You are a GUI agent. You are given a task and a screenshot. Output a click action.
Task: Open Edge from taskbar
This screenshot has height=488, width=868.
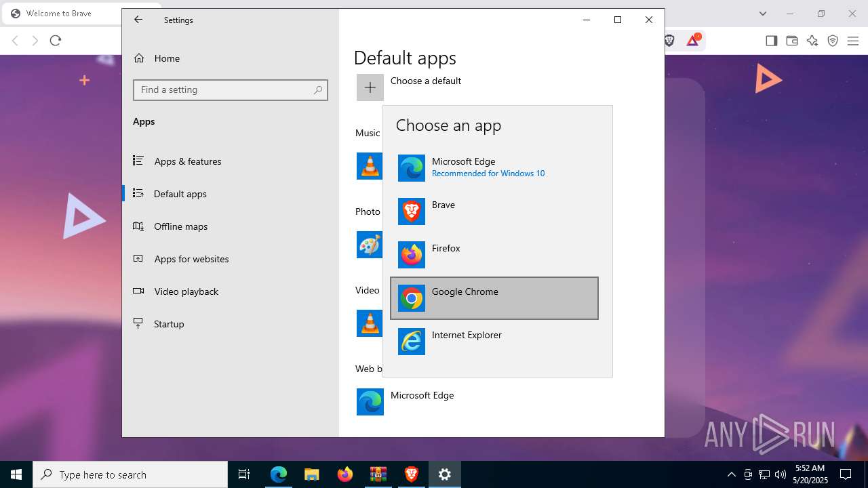tap(279, 474)
